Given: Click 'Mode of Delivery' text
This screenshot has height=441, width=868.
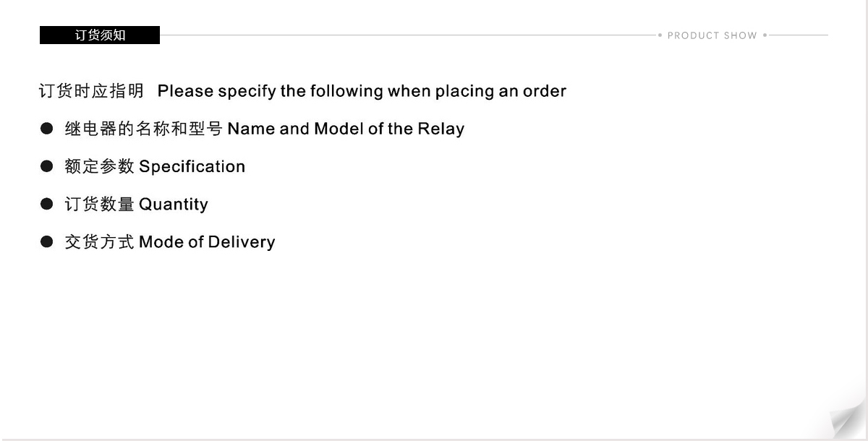Looking at the screenshot, I should coord(207,242).
